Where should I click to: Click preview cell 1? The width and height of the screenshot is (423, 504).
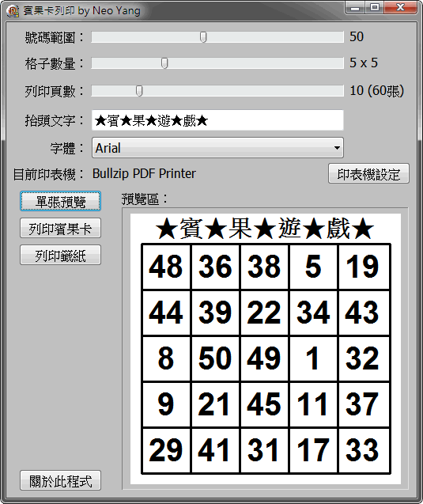pos(313,358)
